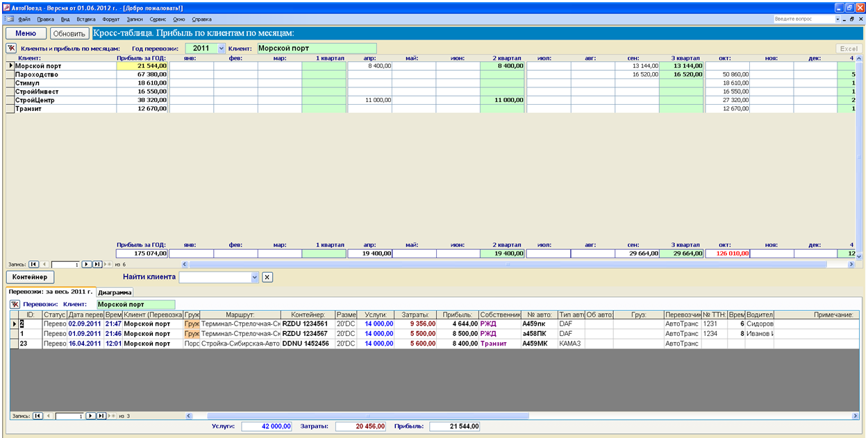The image size is (868, 438).
Task: Go to last record in lower shipments navigator
Action: [101, 416]
